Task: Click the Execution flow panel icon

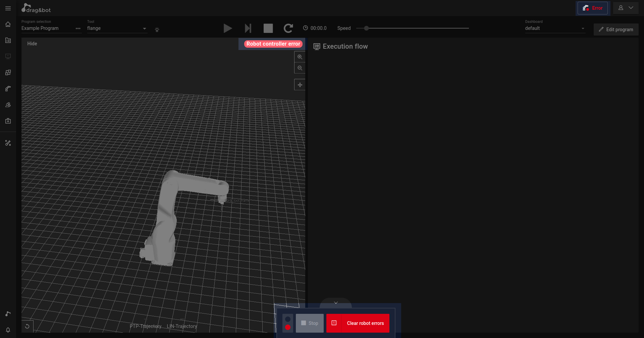Action: point(317,47)
